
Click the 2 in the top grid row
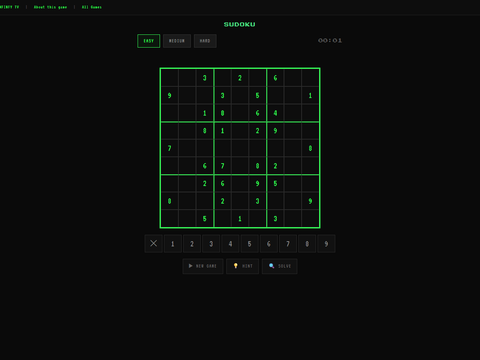[x=240, y=78]
